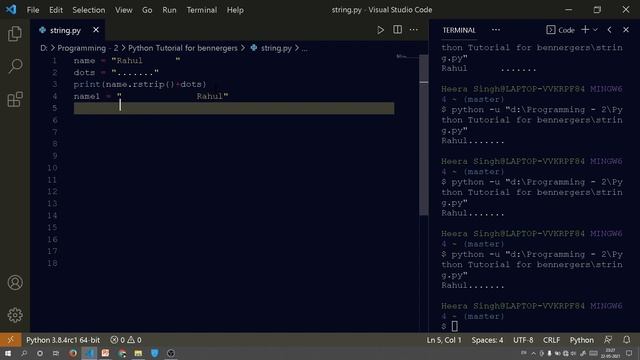Select Python 3.8.4rc1 64-bit interpreter
This screenshot has height=360, width=640.
point(63,340)
